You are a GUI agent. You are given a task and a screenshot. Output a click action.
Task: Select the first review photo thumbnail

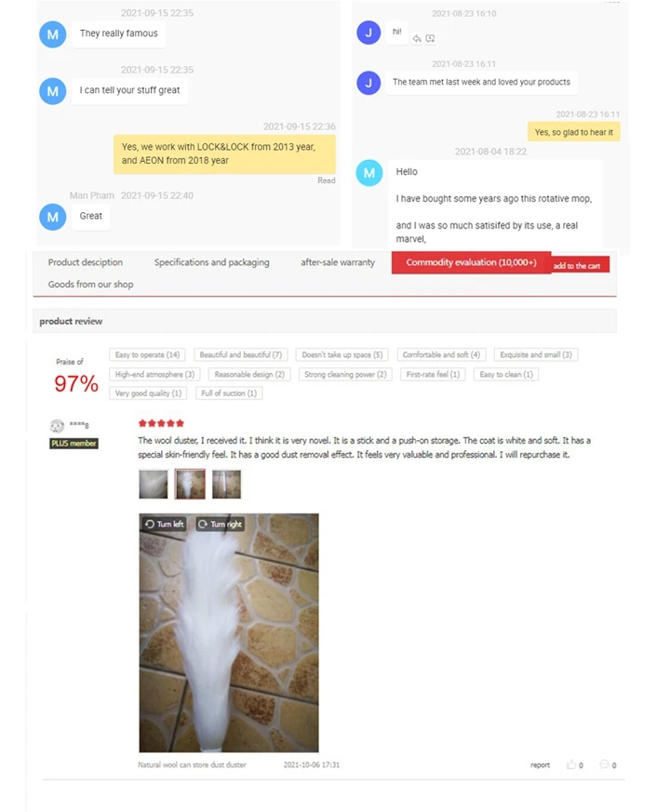pos(154,485)
